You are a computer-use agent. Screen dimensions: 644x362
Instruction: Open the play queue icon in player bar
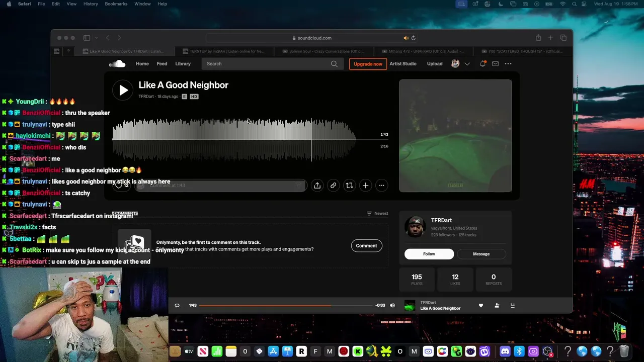(x=513, y=305)
